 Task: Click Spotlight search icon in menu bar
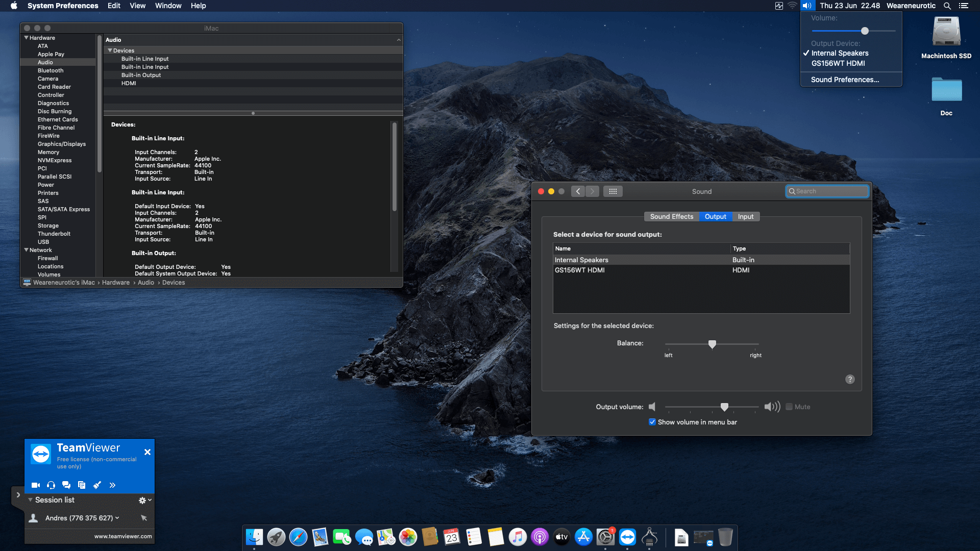(x=947, y=6)
